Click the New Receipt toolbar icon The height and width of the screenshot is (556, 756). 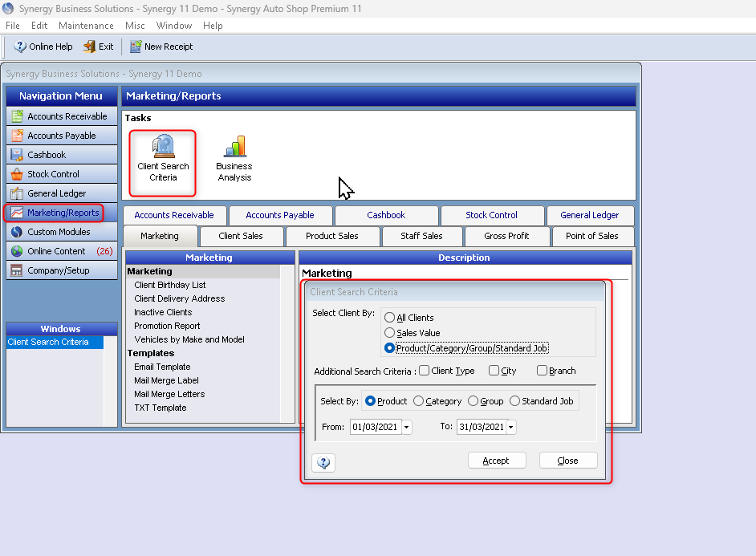coord(136,47)
